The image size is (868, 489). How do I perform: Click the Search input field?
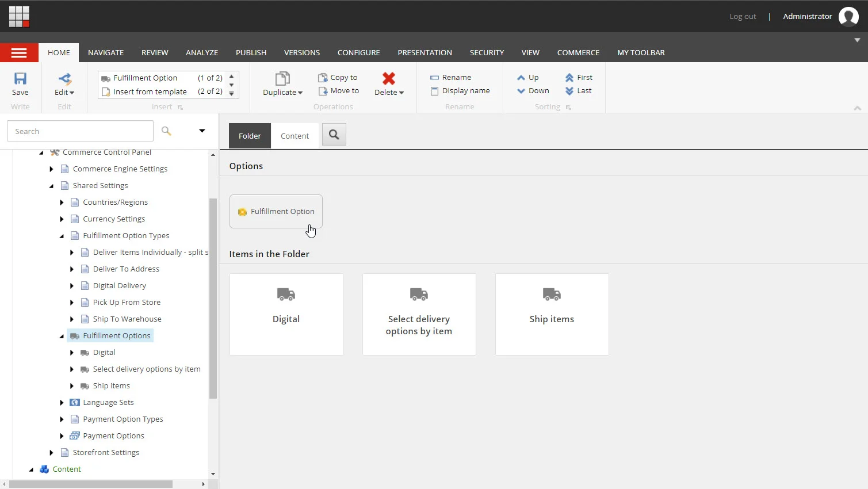[x=80, y=131]
